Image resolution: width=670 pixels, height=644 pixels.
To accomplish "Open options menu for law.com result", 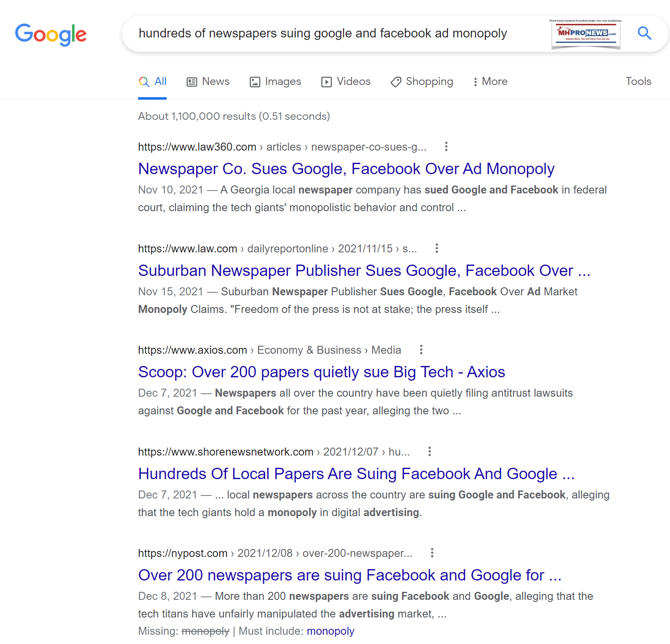I will click(x=437, y=249).
